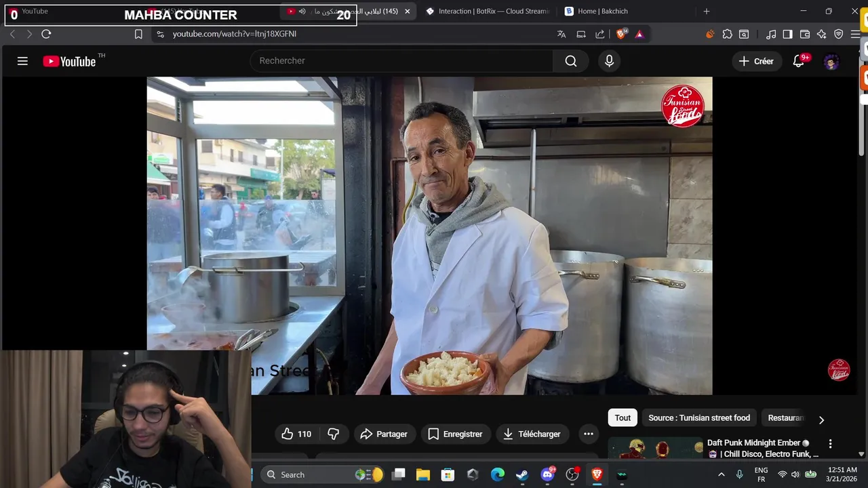Focus the Rechercher search field
The width and height of the screenshot is (868, 488).
(401, 61)
